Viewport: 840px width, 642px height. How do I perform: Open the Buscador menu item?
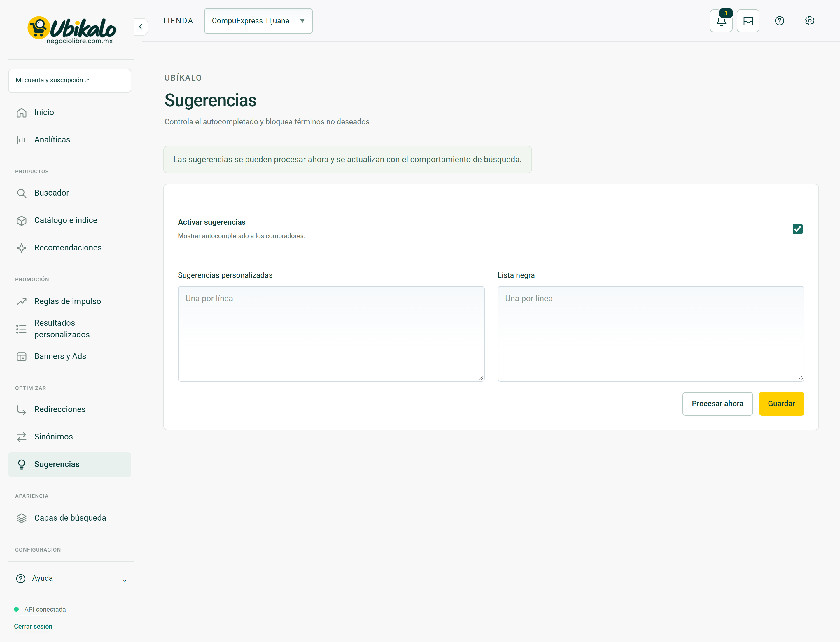click(69, 193)
